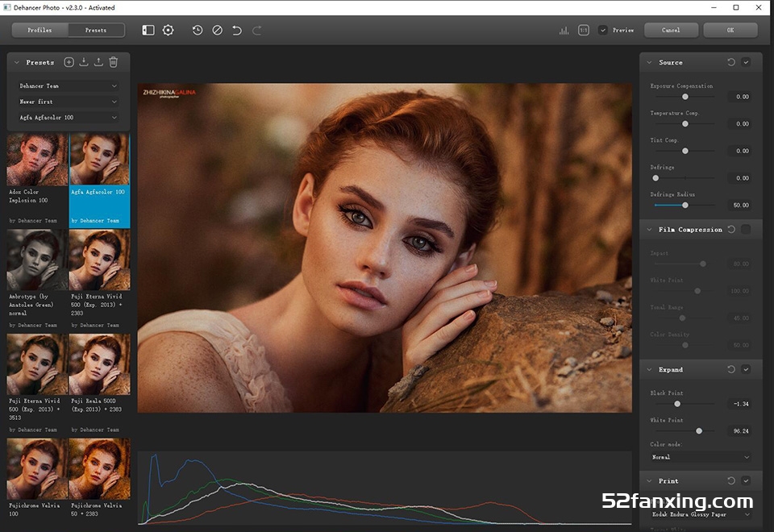Click Black Point value -1.34 field

(x=739, y=404)
